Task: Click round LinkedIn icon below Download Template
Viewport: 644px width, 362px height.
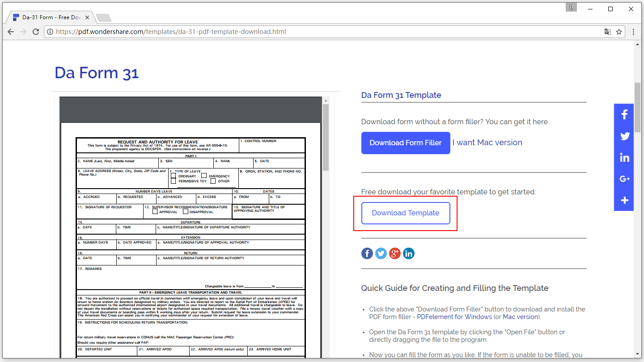Action: [408, 253]
